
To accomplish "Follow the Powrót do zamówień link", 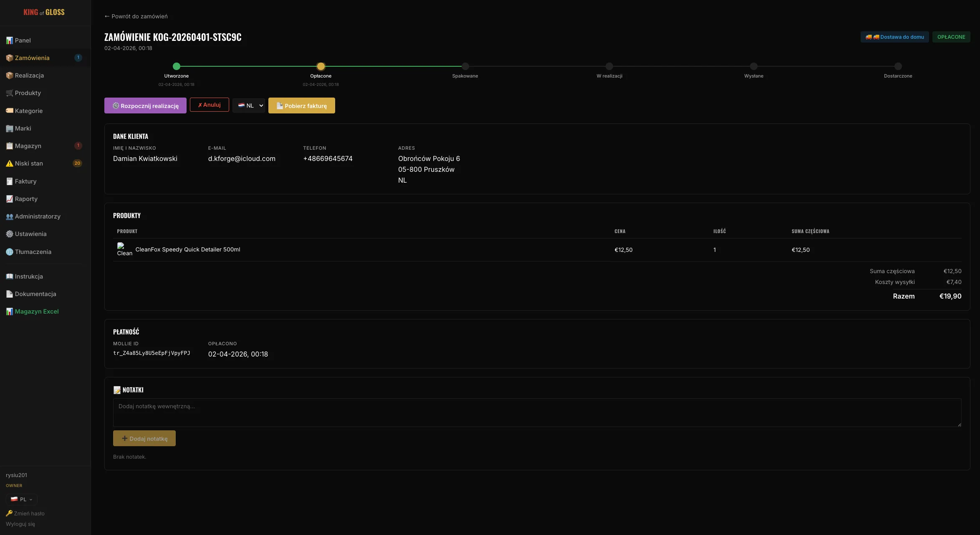I will click(x=136, y=16).
